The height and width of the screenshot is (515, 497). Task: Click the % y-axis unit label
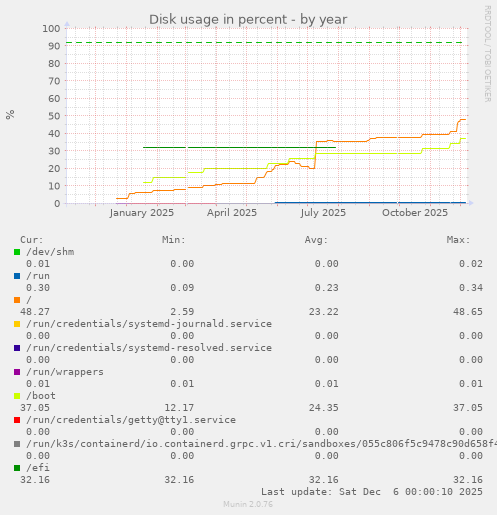click(10, 115)
